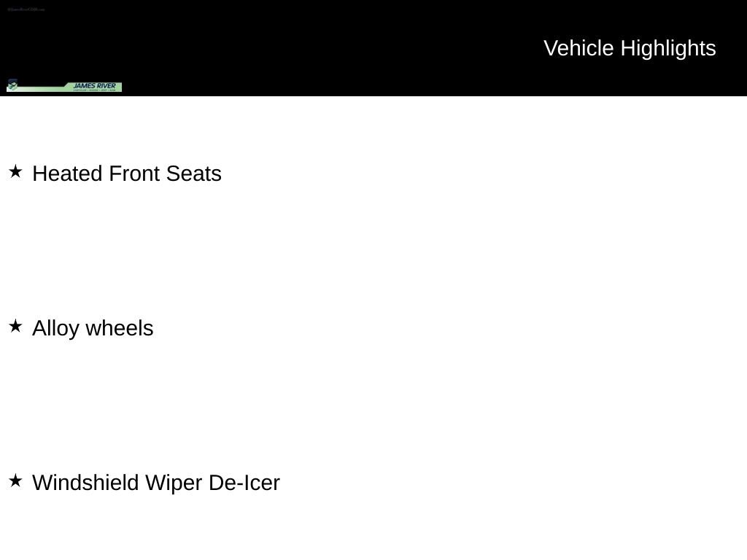Click the star bullet beside Alloy wheels
Screen dimensions: 747x560
[x=15, y=326]
